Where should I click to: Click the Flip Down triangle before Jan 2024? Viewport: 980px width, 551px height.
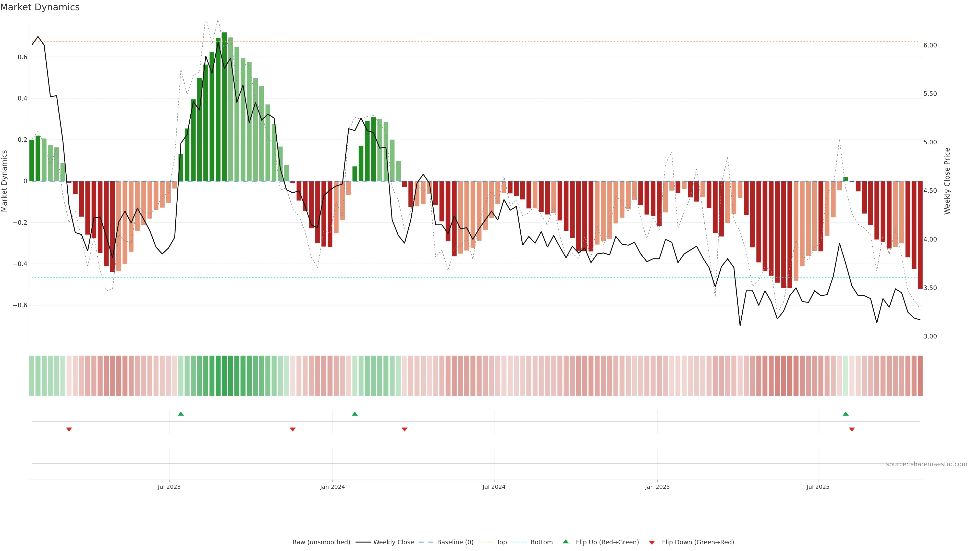292,429
